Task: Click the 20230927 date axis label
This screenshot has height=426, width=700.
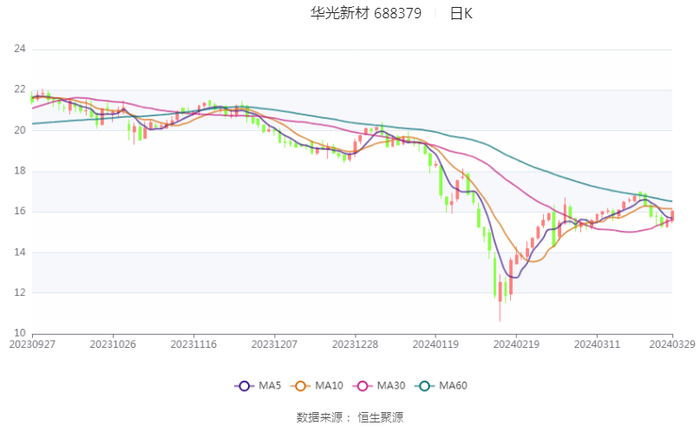Action: pos(32,343)
